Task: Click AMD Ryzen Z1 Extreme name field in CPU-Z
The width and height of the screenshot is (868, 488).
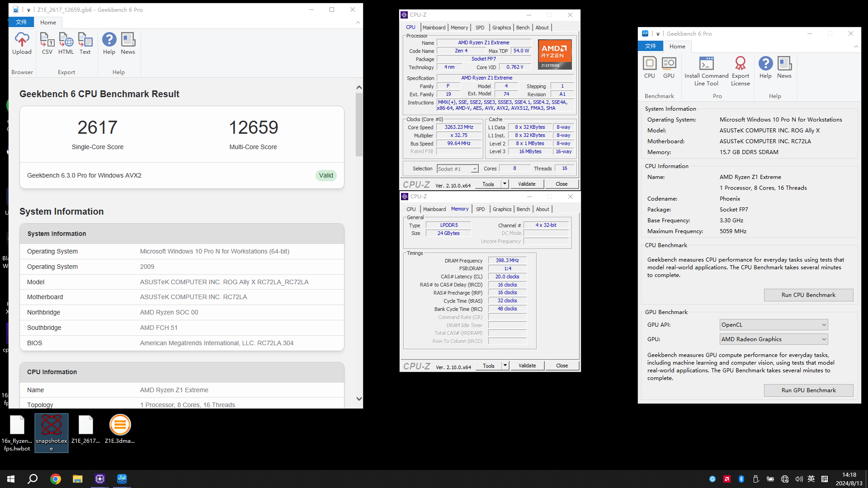Action: pos(483,42)
